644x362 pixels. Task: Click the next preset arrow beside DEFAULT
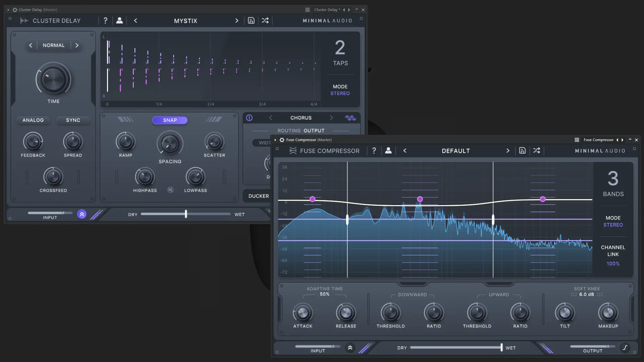pos(508,150)
